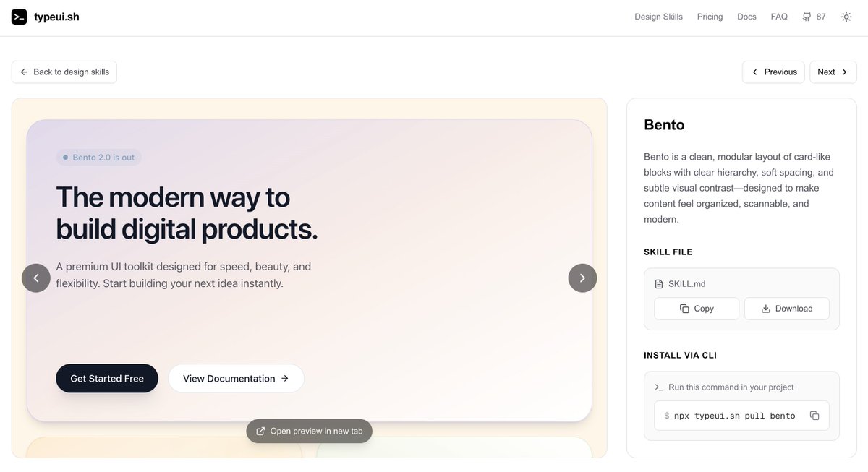Click the SKILL.md file icon

point(658,284)
